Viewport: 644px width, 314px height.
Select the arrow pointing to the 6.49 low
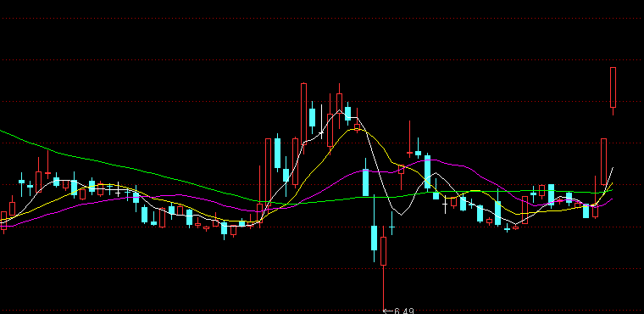point(388,311)
